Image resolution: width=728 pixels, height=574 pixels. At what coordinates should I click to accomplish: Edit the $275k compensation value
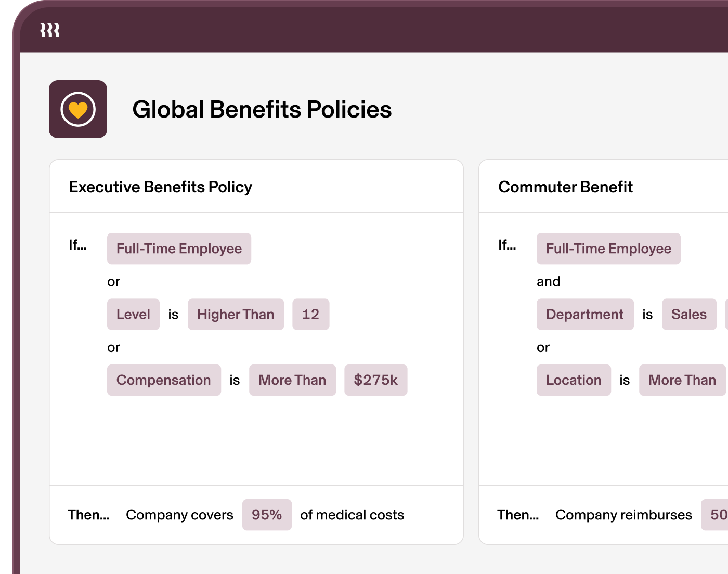(x=375, y=380)
